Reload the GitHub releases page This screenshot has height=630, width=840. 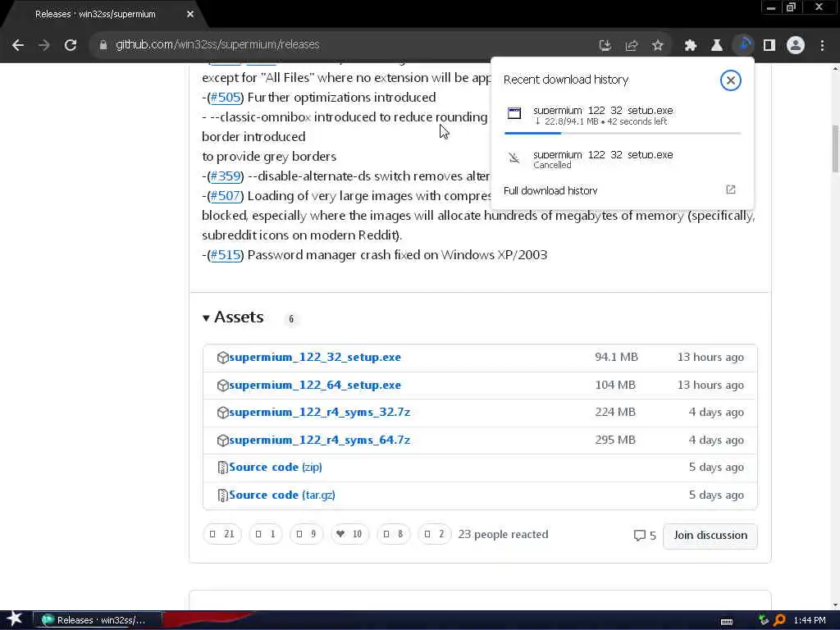coord(71,46)
